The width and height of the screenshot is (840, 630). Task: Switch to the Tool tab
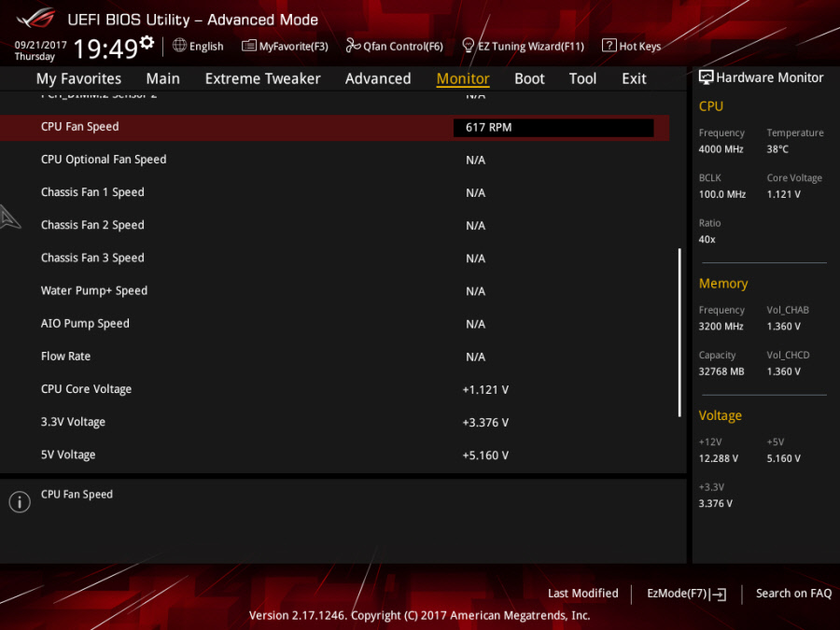(x=582, y=78)
